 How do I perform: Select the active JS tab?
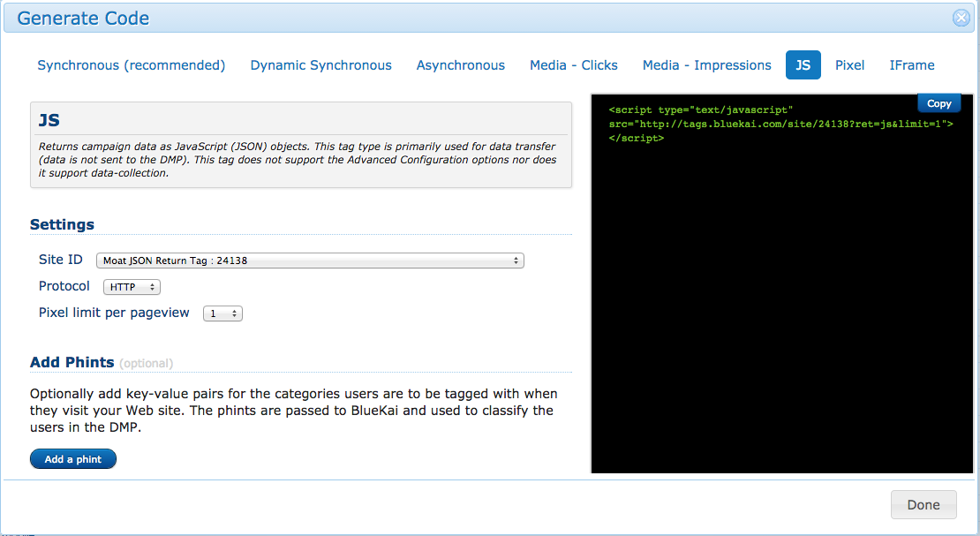pyautogui.click(x=803, y=65)
